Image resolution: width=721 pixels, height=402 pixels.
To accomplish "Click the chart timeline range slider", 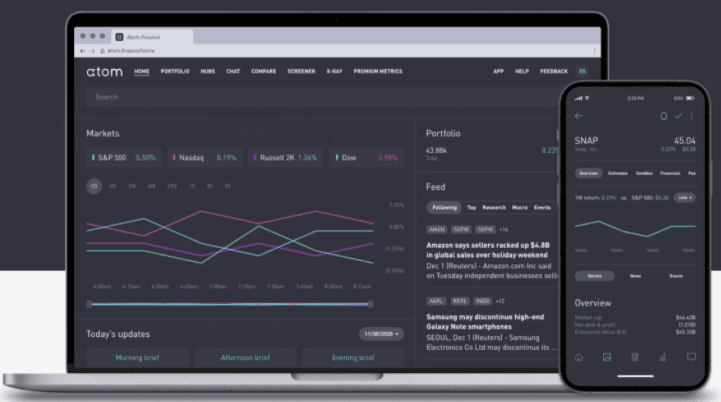I will click(x=230, y=303).
